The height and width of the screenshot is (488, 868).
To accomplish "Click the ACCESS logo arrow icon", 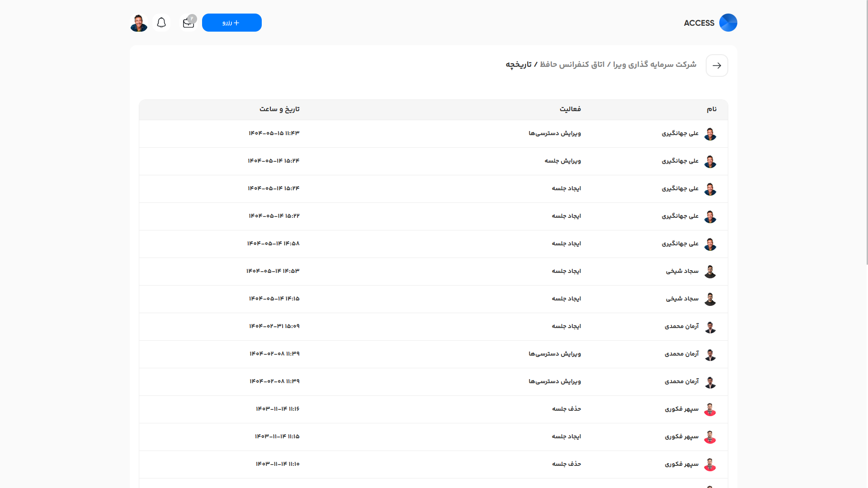I will point(728,22).
